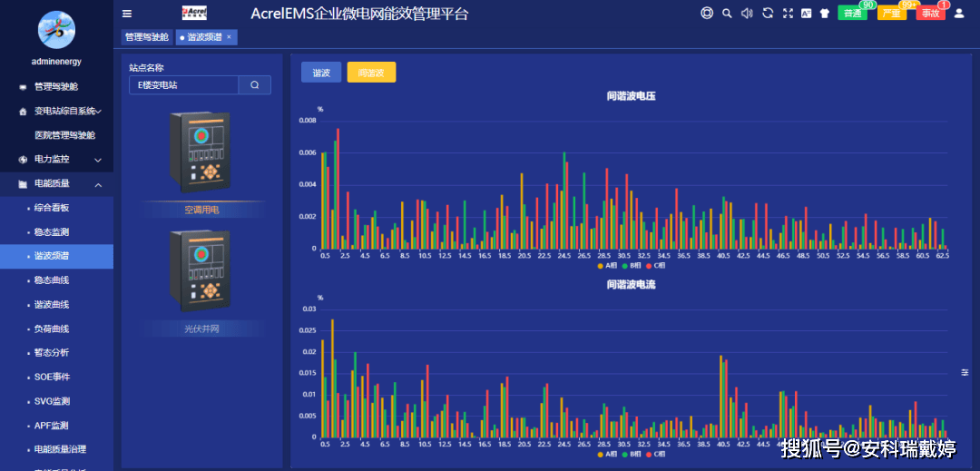Screen dimensions: 980x471
Task: Open the theme skin shirt icon
Action: (824, 13)
